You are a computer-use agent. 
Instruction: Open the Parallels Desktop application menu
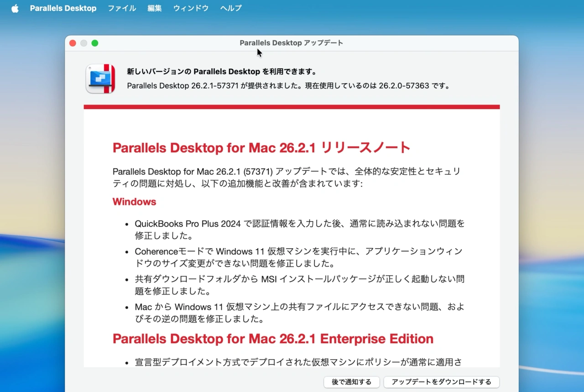[x=63, y=8]
